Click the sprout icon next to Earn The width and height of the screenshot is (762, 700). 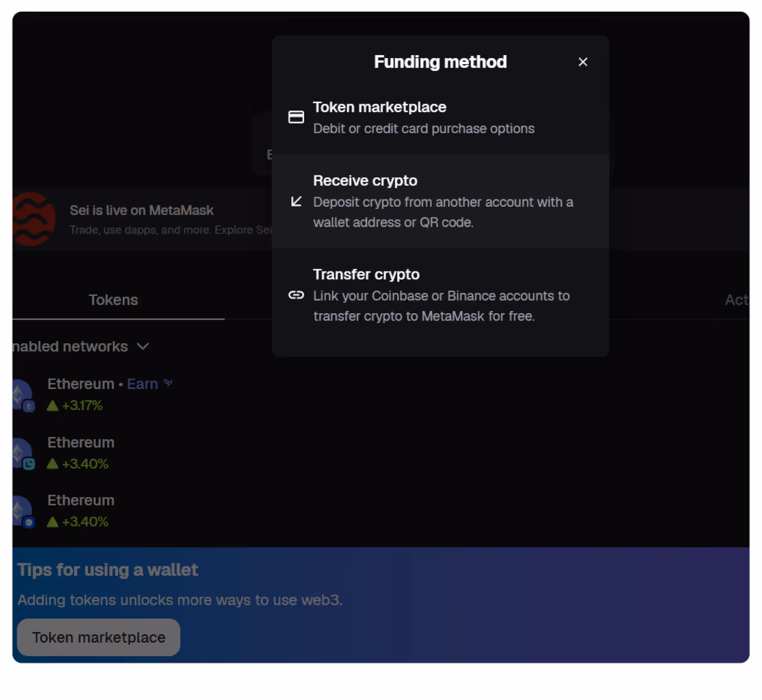(168, 383)
